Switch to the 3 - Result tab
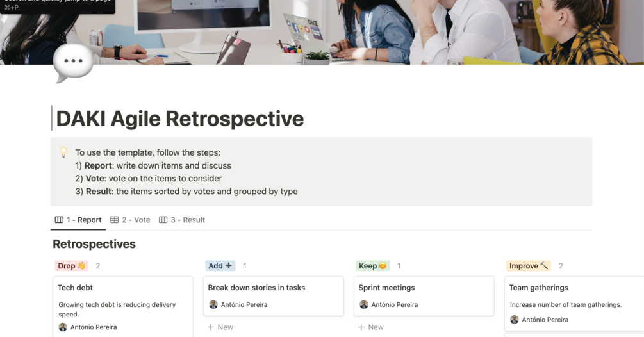The image size is (644, 337). [x=182, y=220]
